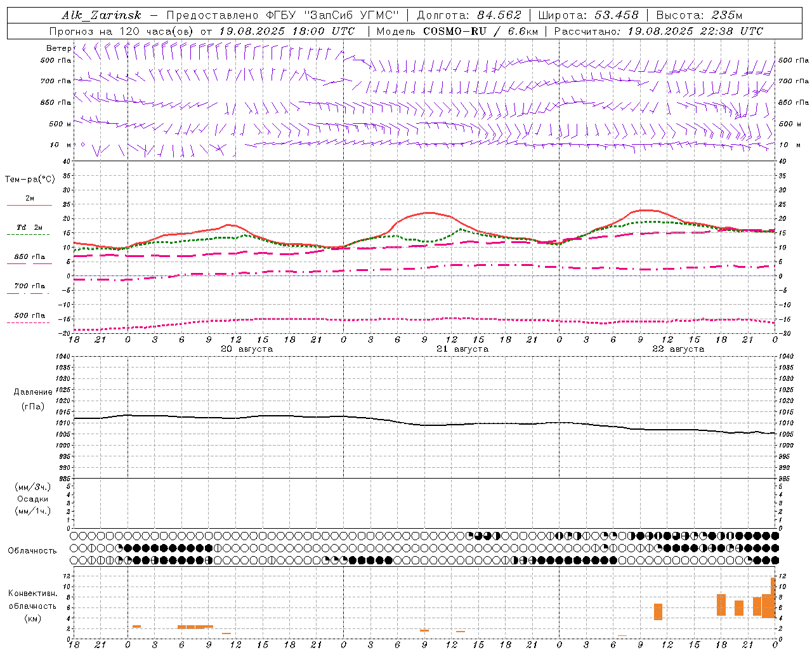Screen dimensions: 812x650
Task: Click the 985 value on left pressure axis
Action: [64, 479]
